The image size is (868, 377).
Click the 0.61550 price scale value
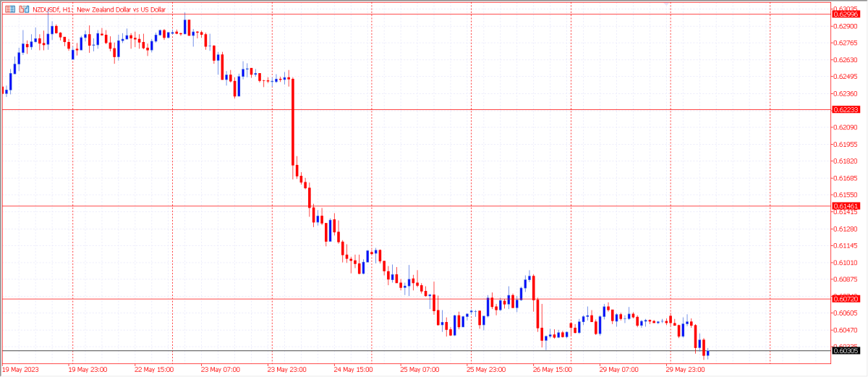point(846,195)
